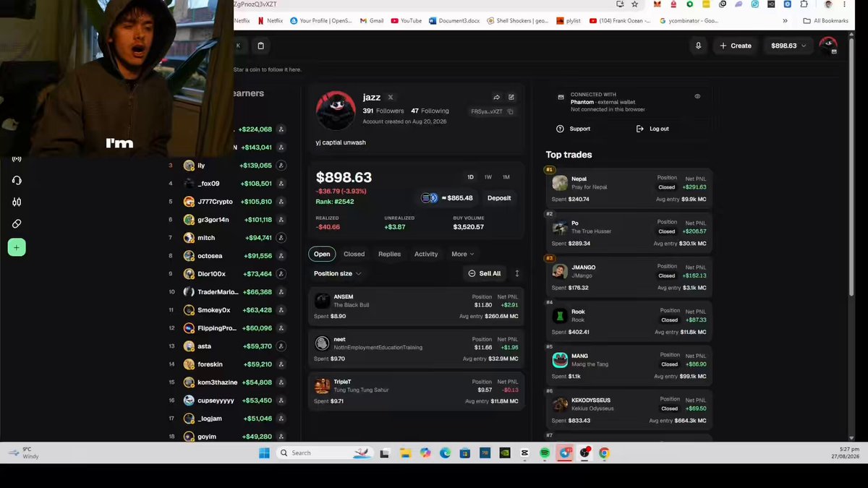This screenshot has height=488, width=868.
Task: Copy the FRSya...vXZT wallet address
Action: click(x=510, y=111)
